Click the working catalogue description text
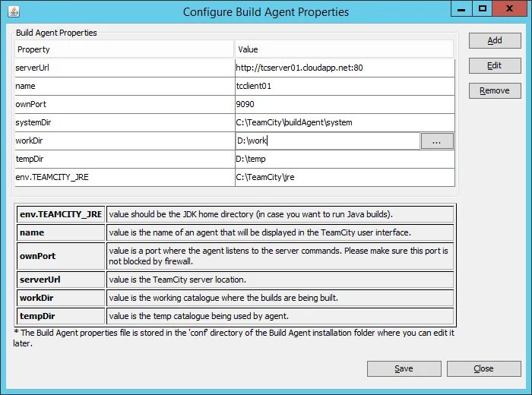 pyautogui.click(x=223, y=298)
